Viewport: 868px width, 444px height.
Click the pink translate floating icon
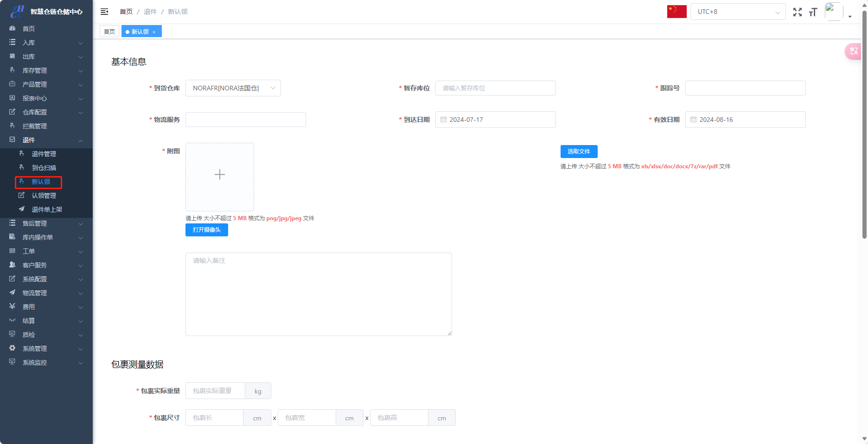(x=854, y=51)
